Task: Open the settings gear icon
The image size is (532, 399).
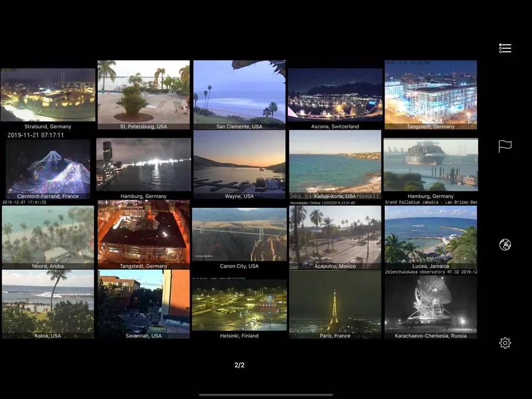Action: (505, 343)
